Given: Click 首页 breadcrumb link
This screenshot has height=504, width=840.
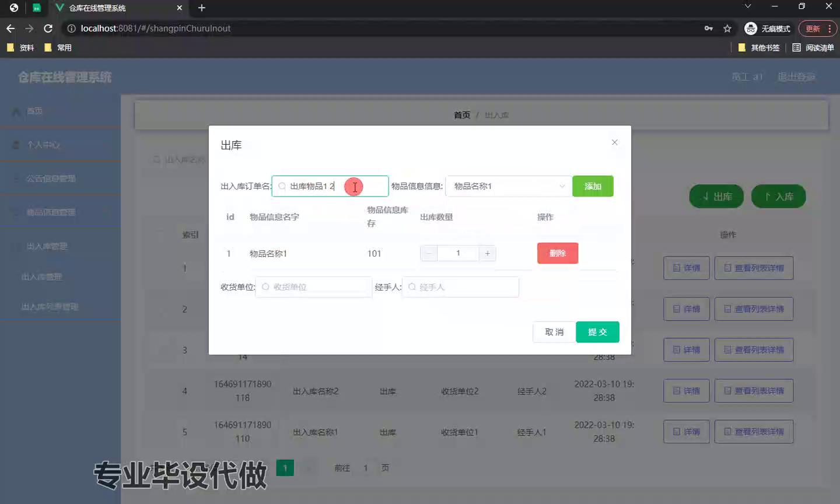Looking at the screenshot, I should click(x=462, y=115).
